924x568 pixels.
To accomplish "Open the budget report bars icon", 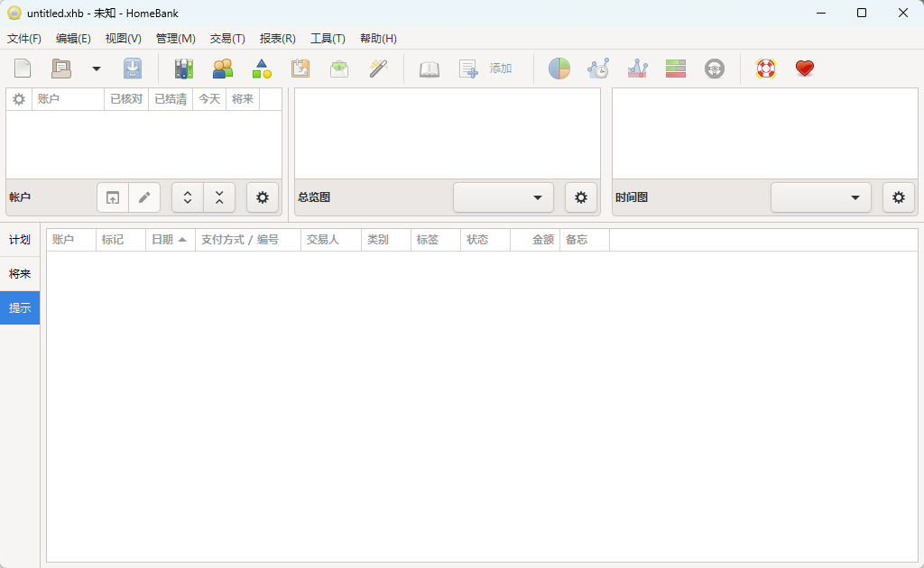I will click(675, 69).
